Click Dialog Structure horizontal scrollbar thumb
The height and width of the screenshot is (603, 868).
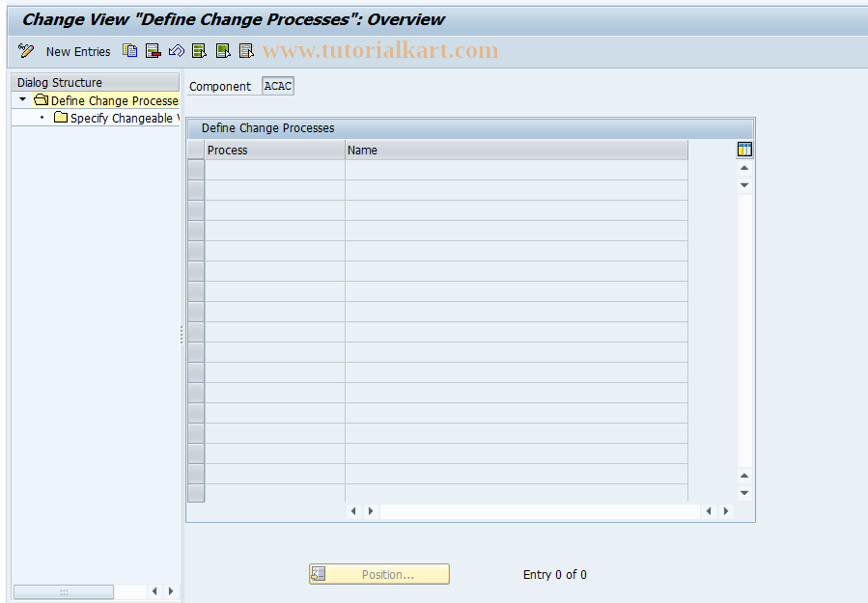tap(64, 592)
